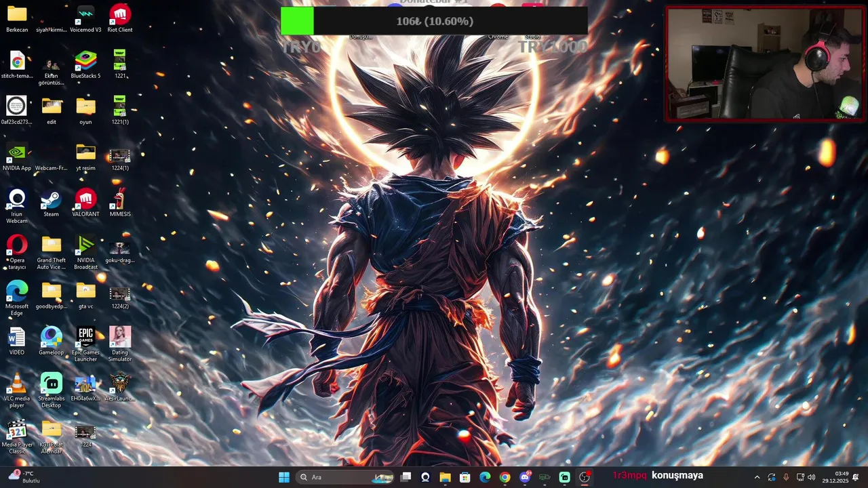Open the network status tray icon
Image resolution: width=868 pixels, height=488 pixels.
[800, 477]
